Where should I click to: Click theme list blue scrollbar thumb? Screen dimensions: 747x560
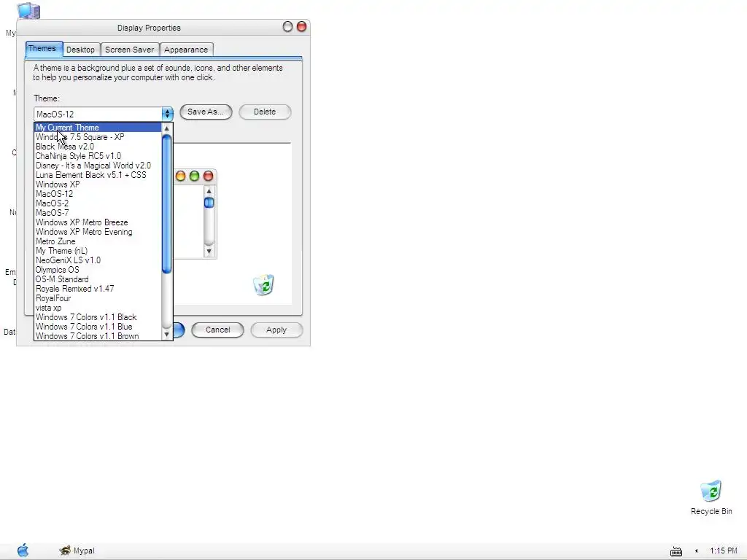(167, 204)
